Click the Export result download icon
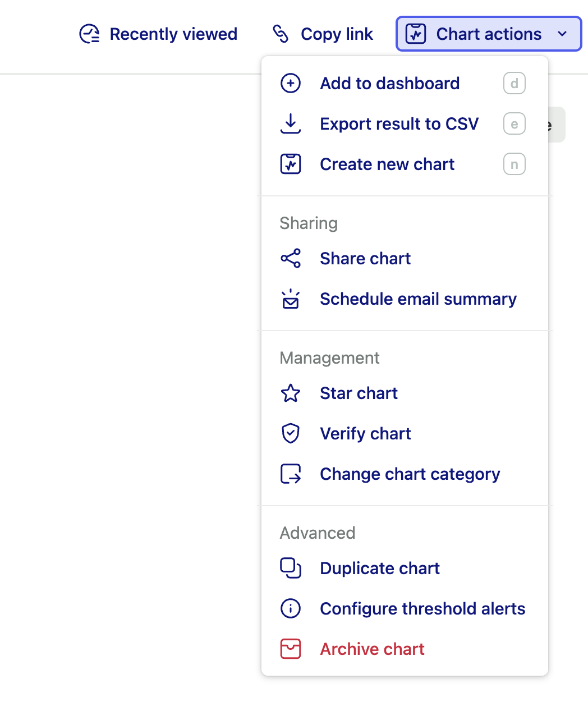 (x=291, y=124)
